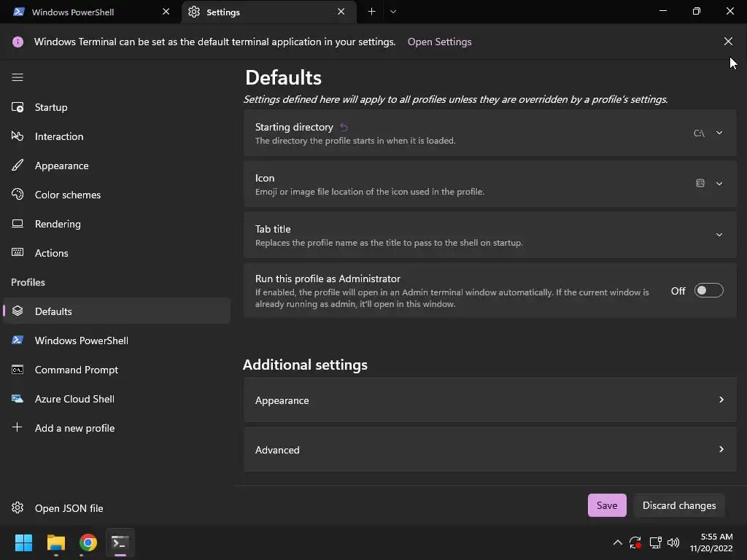Open Rendering settings page
This screenshot has width=747, height=560.
pyautogui.click(x=117, y=223)
